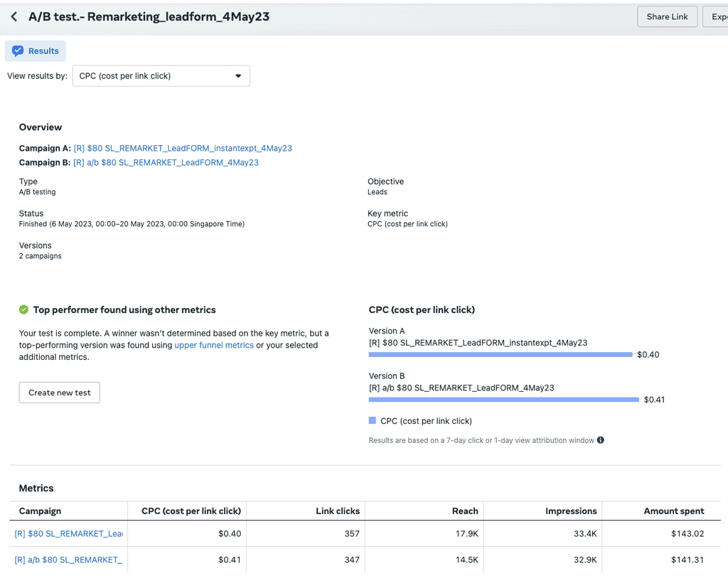Image resolution: width=728 pixels, height=581 pixels.
Task: Click the Results tab checkmark icon
Action: (18, 51)
